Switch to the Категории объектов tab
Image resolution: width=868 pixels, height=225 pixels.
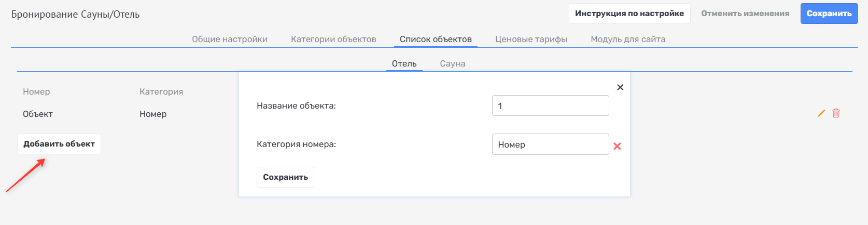pyautogui.click(x=333, y=39)
